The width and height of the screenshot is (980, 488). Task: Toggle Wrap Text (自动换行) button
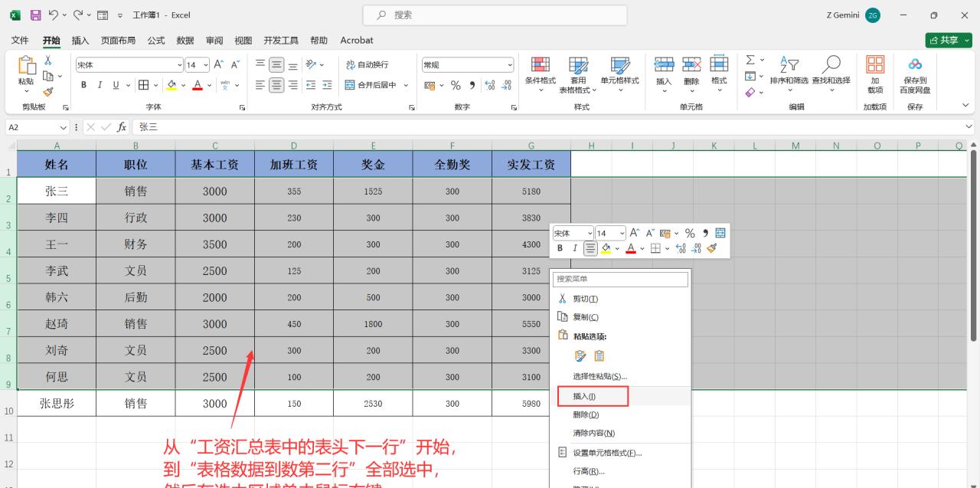coord(367,65)
